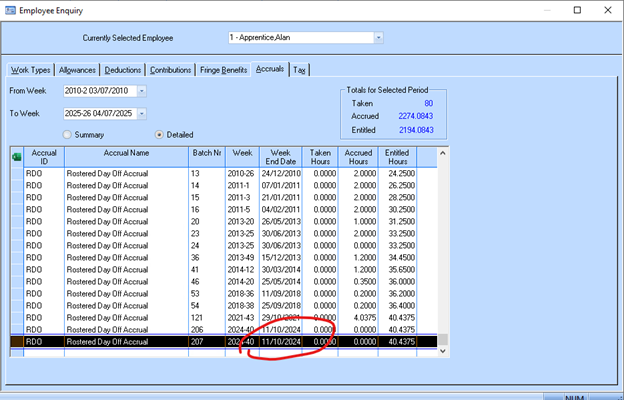Expand the To Week dropdown
624x400 pixels.
141,113
